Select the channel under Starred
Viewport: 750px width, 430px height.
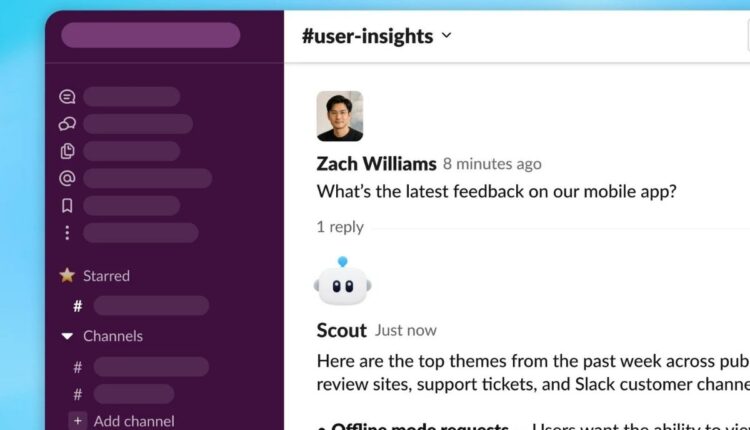click(x=150, y=306)
